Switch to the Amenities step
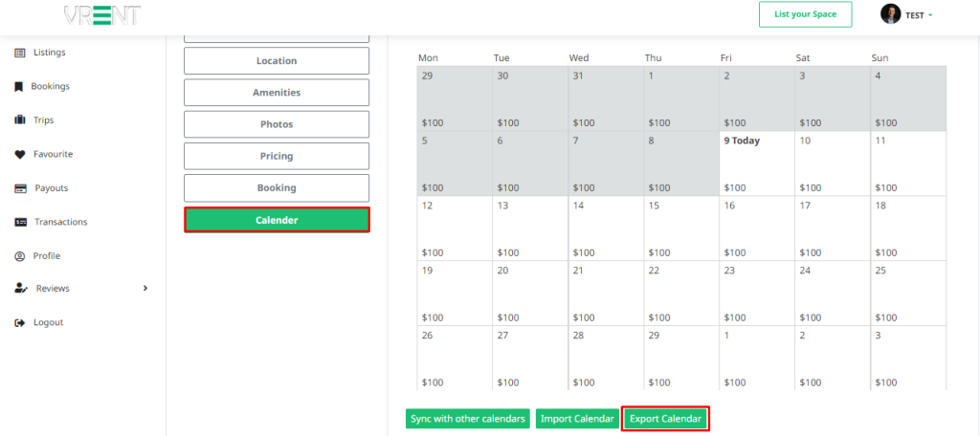This screenshot has height=436, width=980. [x=277, y=93]
